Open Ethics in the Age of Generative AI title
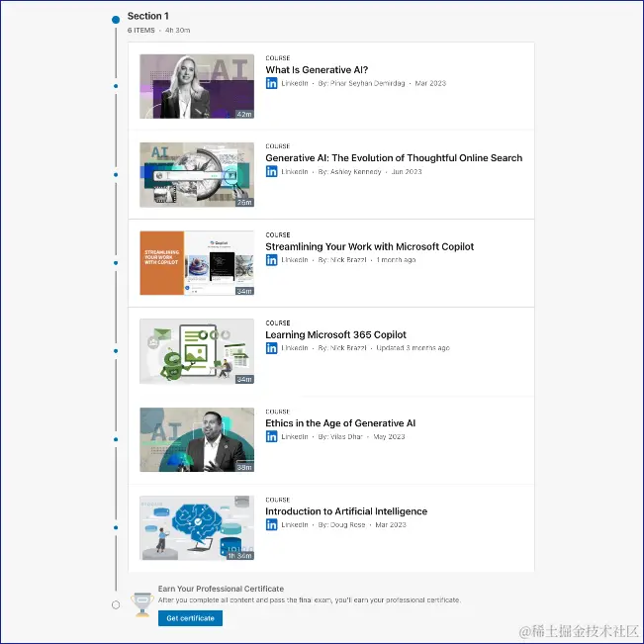 (x=340, y=423)
